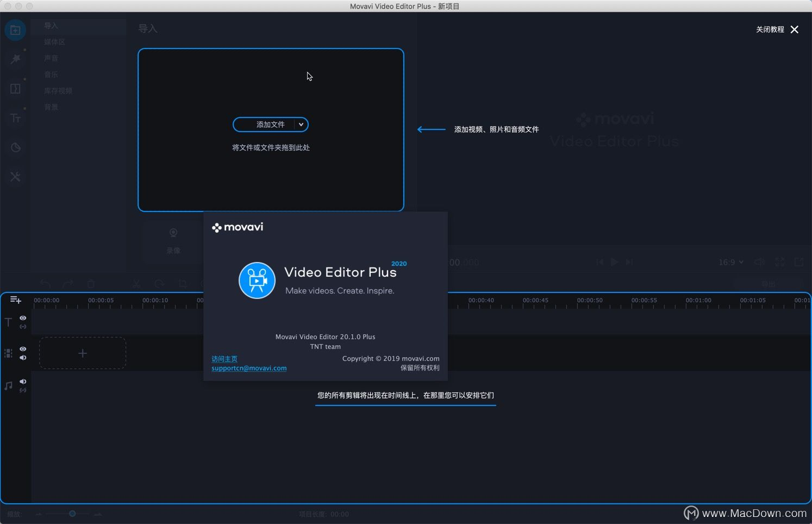
Task: Close the tutorial with the X icon
Action: (795, 29)
